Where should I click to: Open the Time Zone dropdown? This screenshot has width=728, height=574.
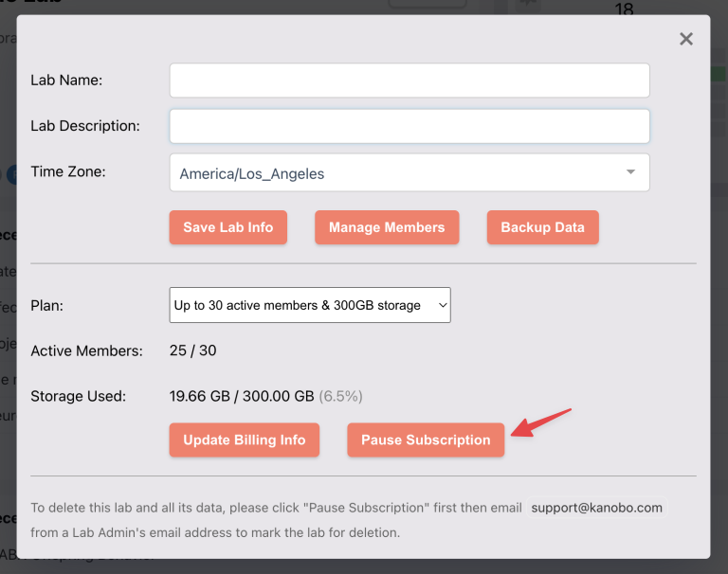tap(409, 172)
